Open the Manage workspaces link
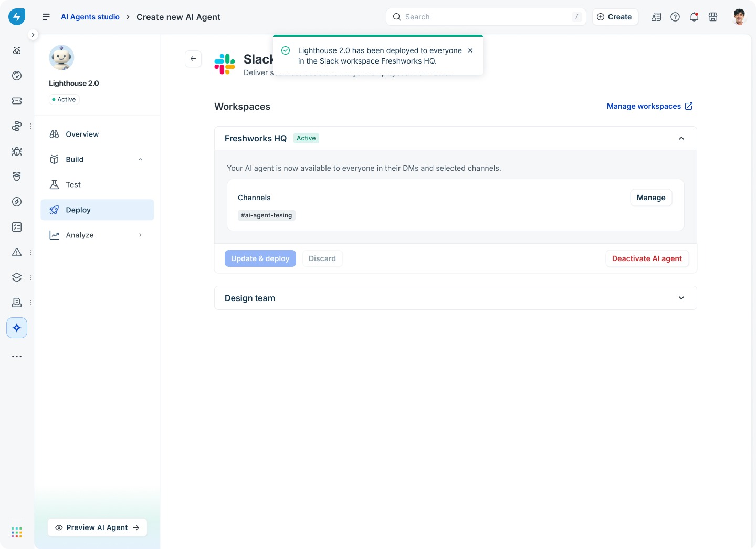The width and height of the screenshot is (756, 549). point(650,106)
